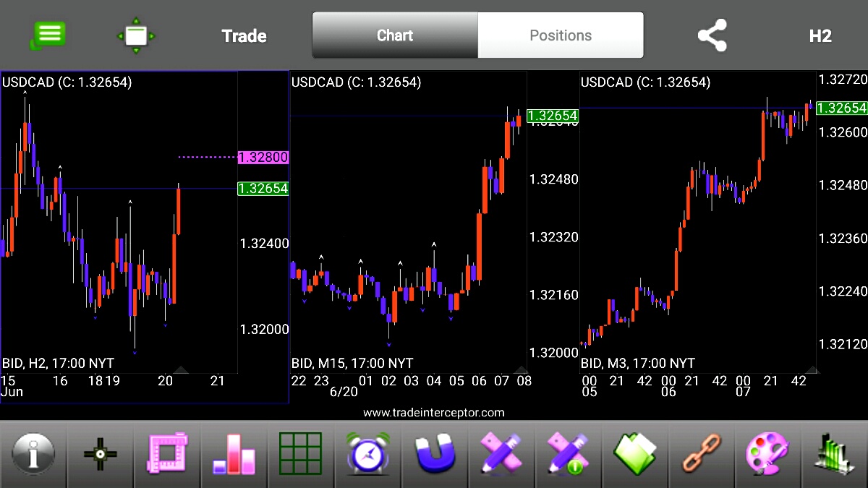Click the green 1.32654 price label on M15 chart
Viewport: 868px width, 488px height.
click(x=553, y=116)
